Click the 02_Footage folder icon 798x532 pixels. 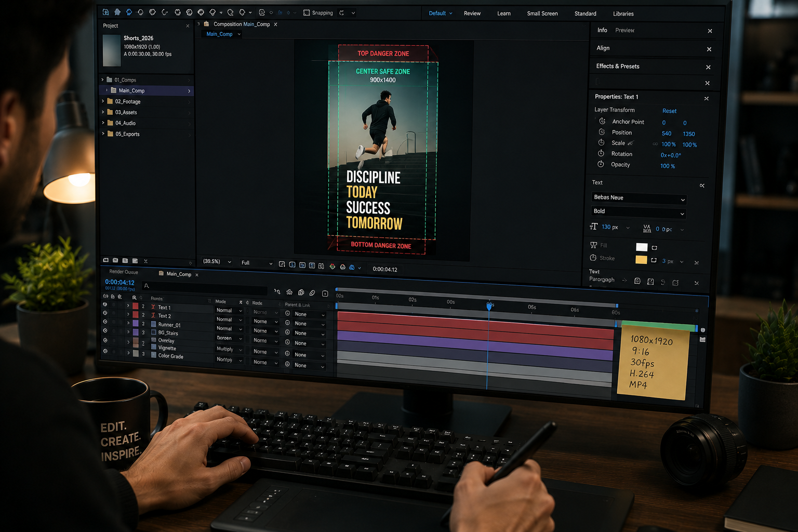pyautogui.click(x=110, y=101)
